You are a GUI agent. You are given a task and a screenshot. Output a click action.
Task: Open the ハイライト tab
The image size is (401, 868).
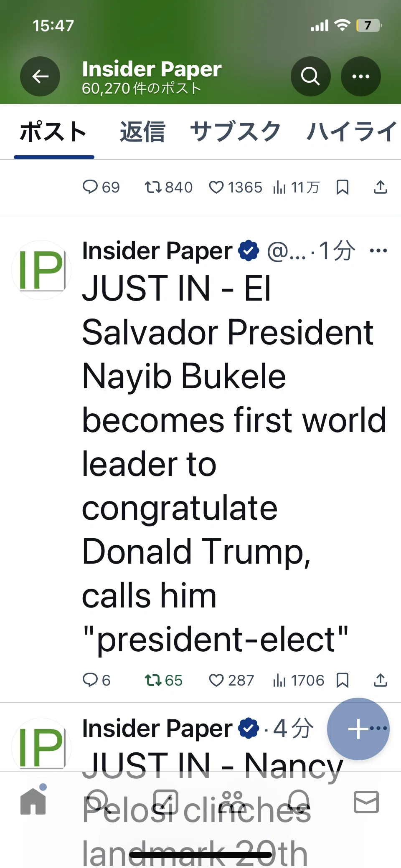[x=353, y=132]
